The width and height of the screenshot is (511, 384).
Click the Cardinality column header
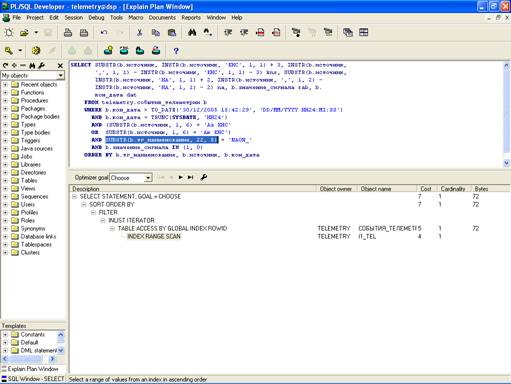(454, 189)
